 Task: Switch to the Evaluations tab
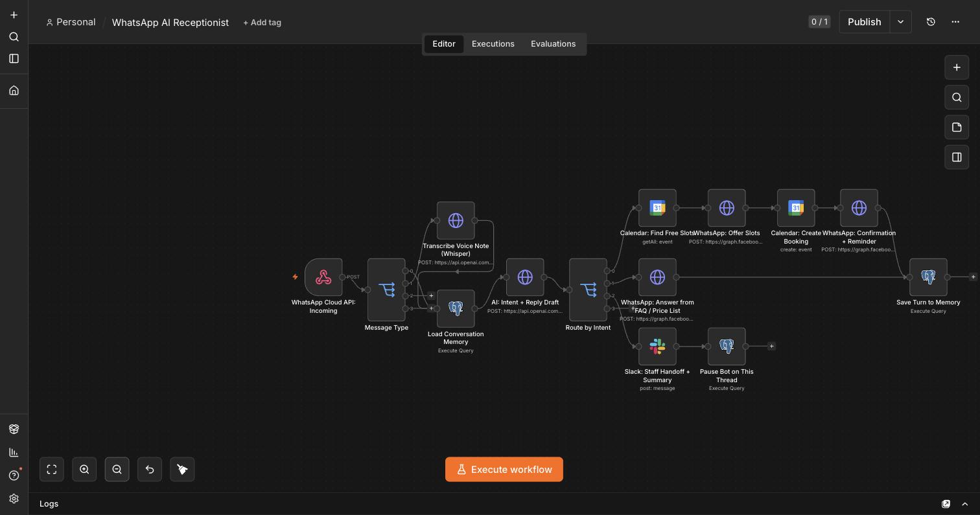click(554, 44)
